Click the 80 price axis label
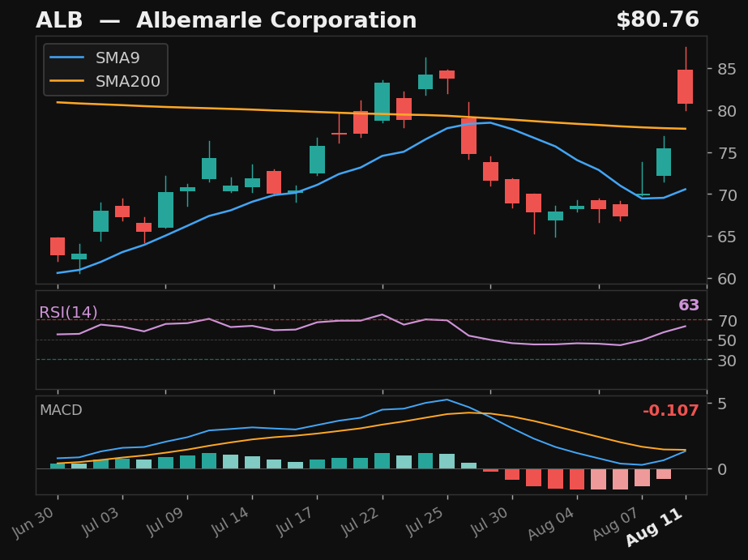 point(727,111)
